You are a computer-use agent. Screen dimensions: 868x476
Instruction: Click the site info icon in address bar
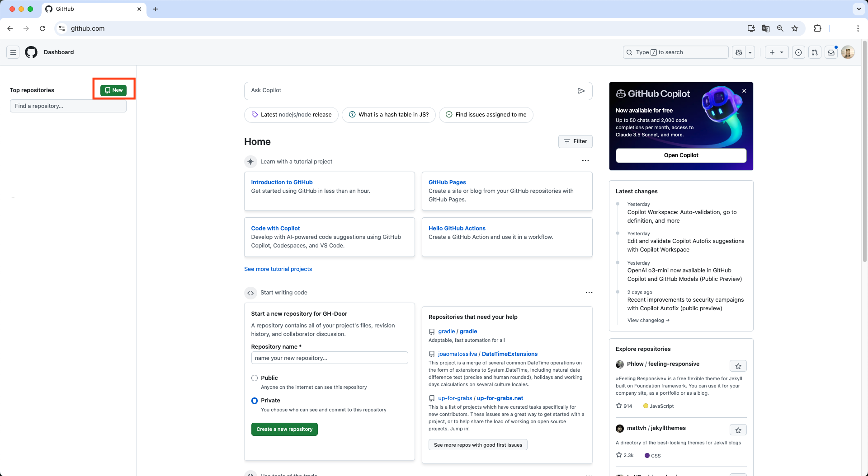62,28
